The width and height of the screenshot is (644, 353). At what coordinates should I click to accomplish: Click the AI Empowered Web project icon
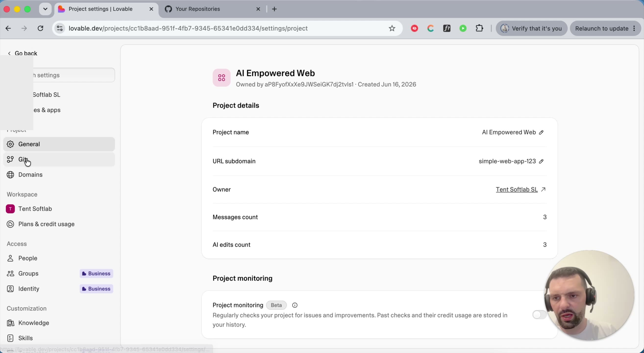coord(222,78)
